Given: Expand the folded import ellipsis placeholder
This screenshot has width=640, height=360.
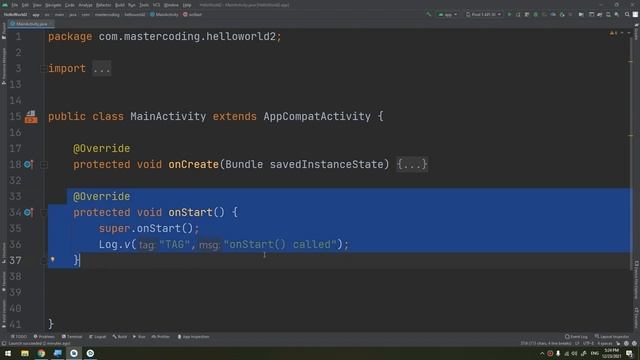Looking at the screenshot, I should [x=102, y=69].
